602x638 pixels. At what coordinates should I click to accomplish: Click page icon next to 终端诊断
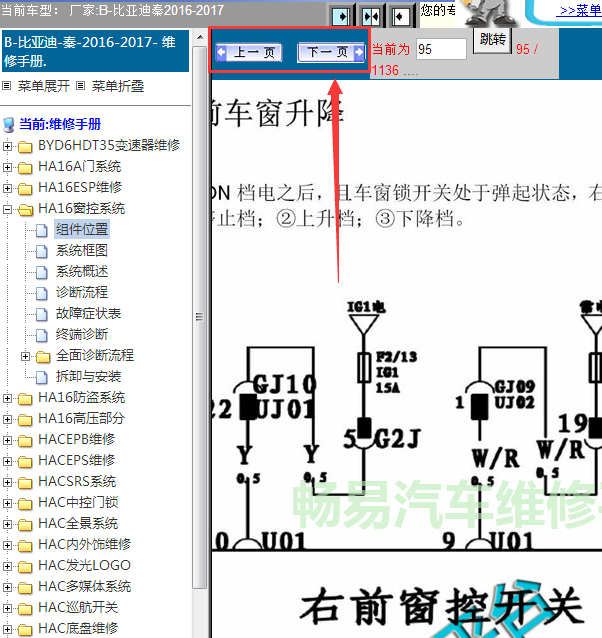click(41, 335)
